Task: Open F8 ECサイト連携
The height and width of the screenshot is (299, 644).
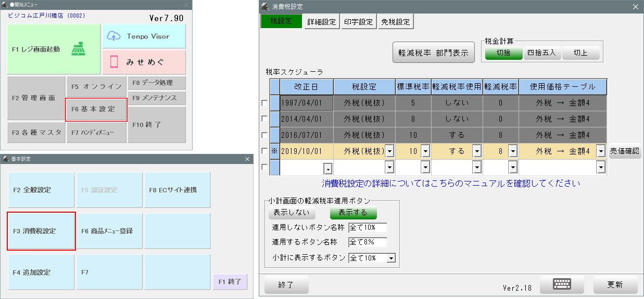Action: coord(177,190)
